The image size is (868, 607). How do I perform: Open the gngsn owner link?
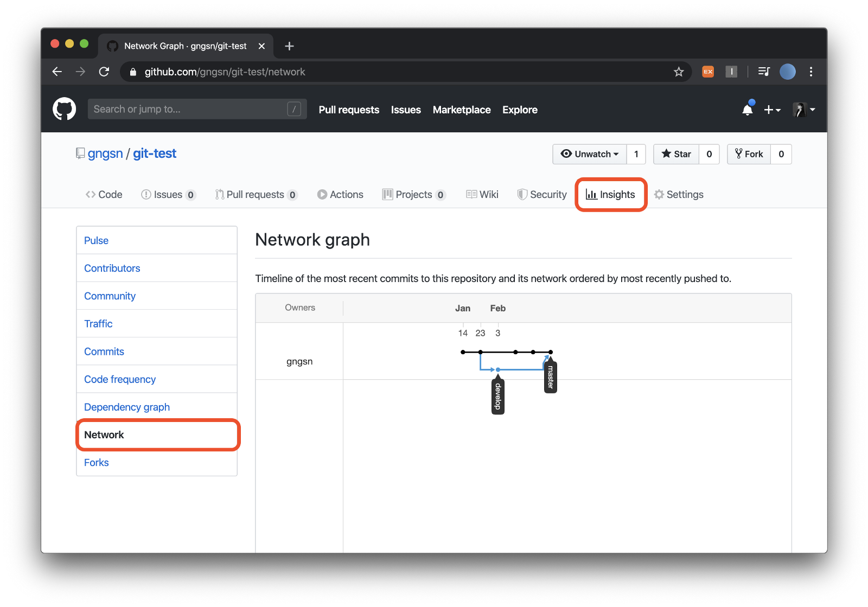pyautogui.click(x=105, y=154)
